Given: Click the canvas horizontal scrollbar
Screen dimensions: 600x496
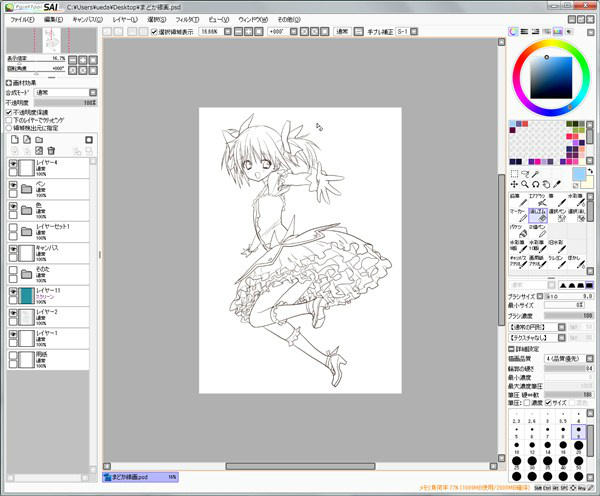Looking at the screenshot, I should 300,466.
